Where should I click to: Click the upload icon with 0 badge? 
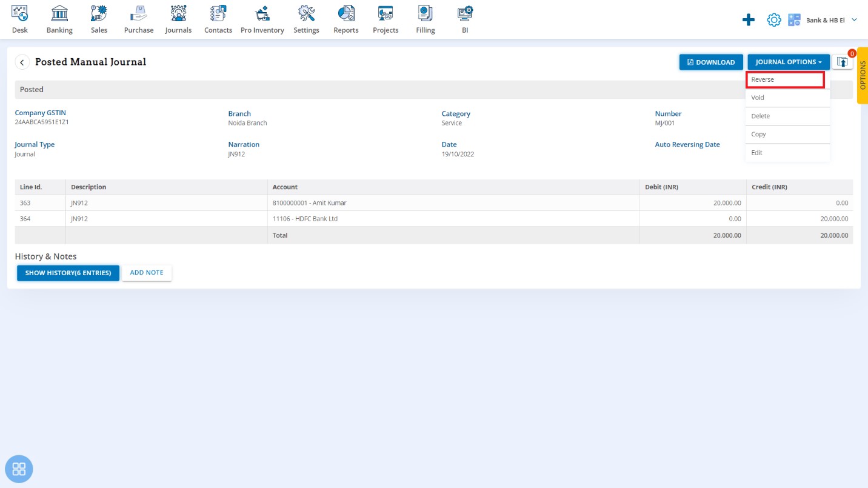pyautogui.click(x=843, y=62)
